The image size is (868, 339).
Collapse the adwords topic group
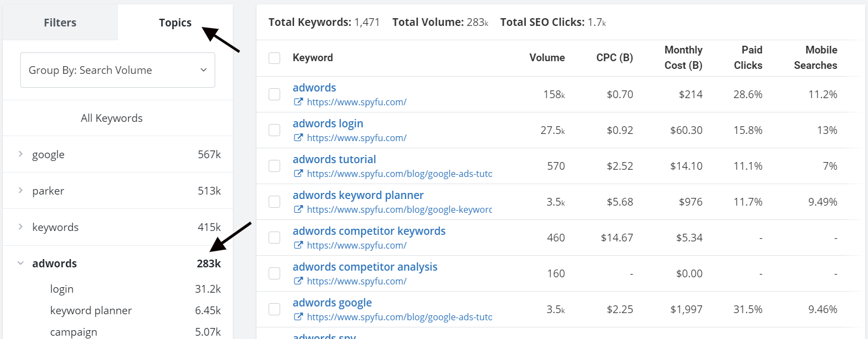coord(20,263)
